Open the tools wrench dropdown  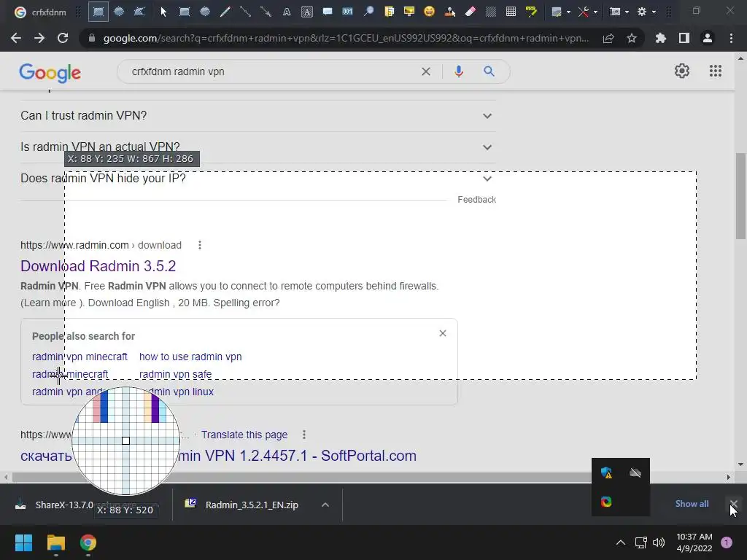click(588, 12)
